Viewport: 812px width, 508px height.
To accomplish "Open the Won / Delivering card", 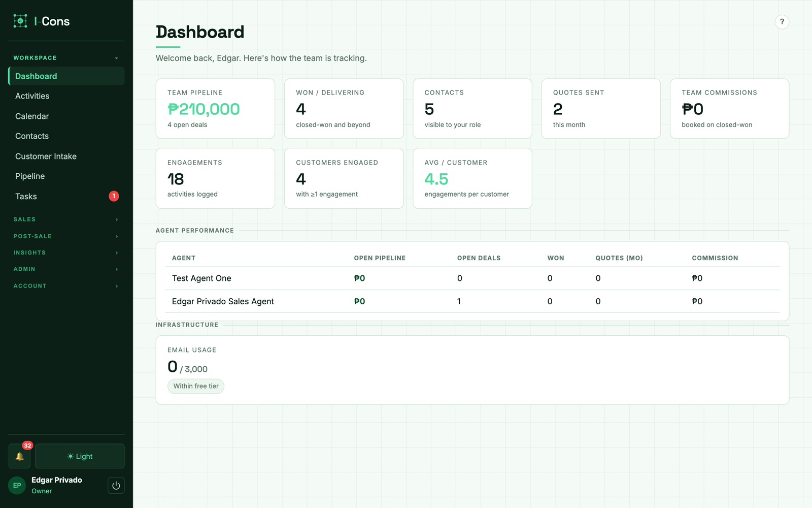I will [344, 109].
